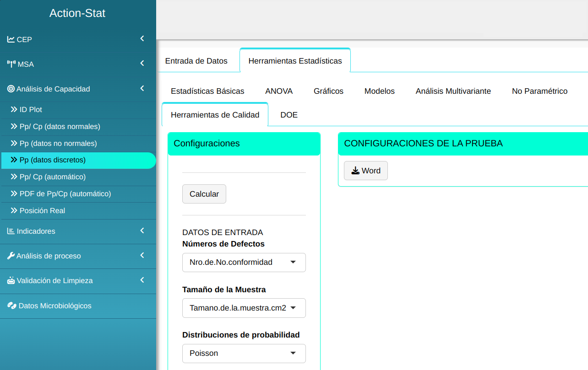
Task: Collapse the Análisis de Capacidad chevron
Action: point(142,88)
